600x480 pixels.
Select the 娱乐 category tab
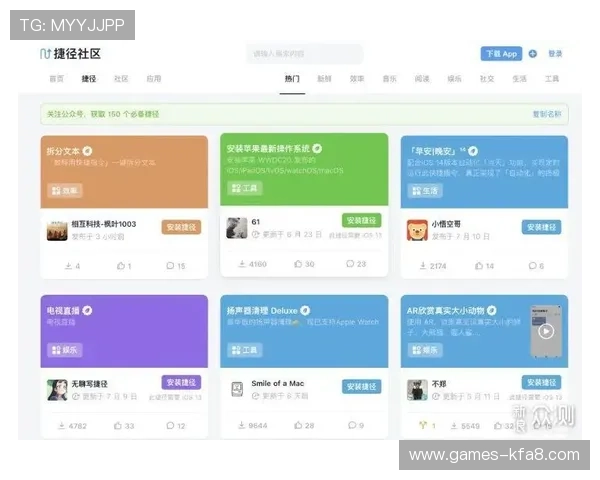454,79
